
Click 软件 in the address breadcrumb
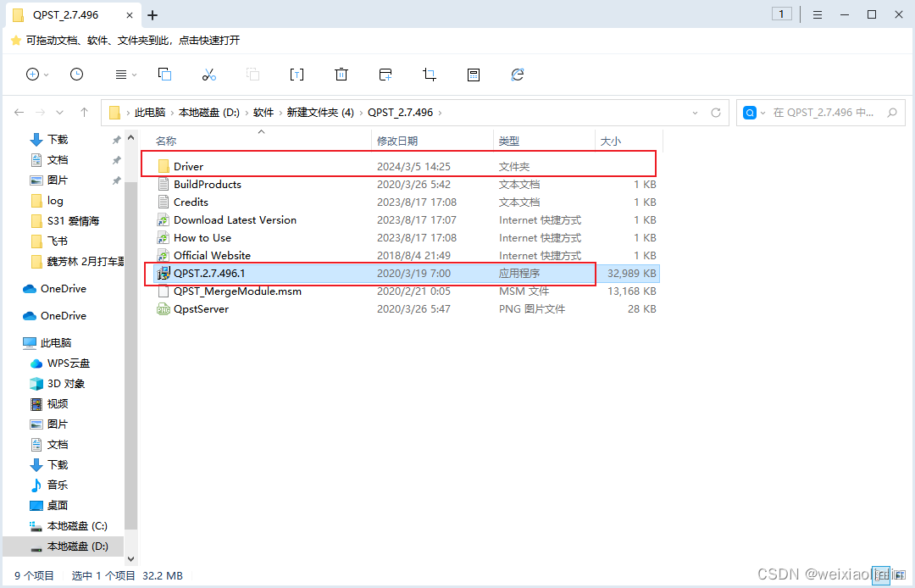263,113
